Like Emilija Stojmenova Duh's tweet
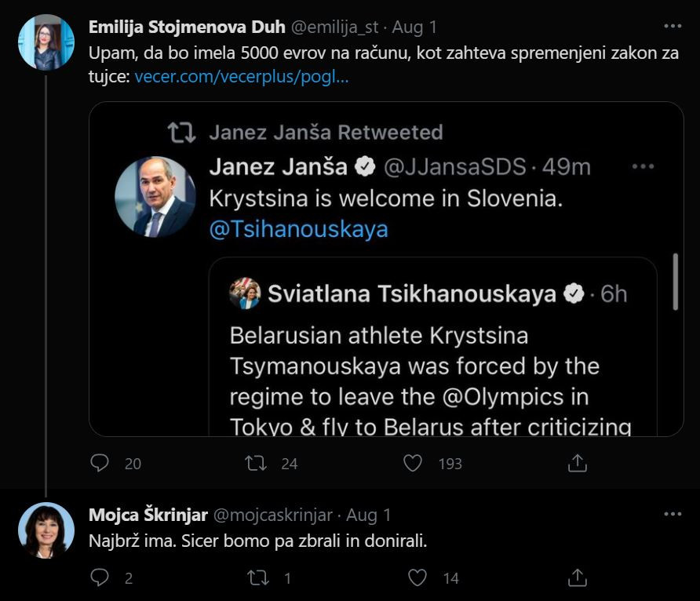The height and width of the screenshot is (601, 700). click(x=413, y=463)
